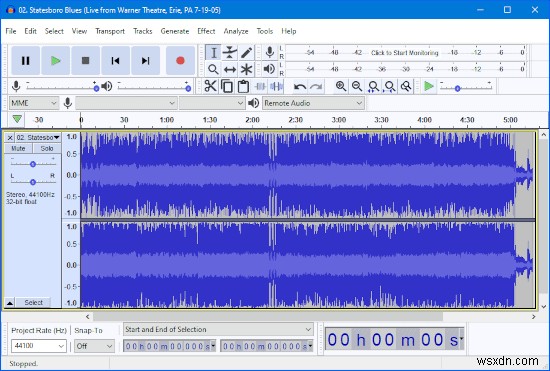550x371 pixels.
Task: Click the 2:00 mark on the timeline
Action: pyautogui.click(x=253, y=120)
